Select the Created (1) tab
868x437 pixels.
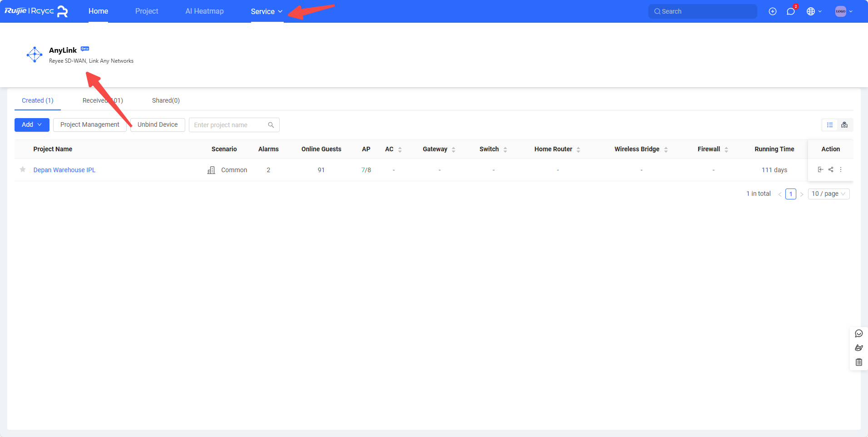[38, 100]
